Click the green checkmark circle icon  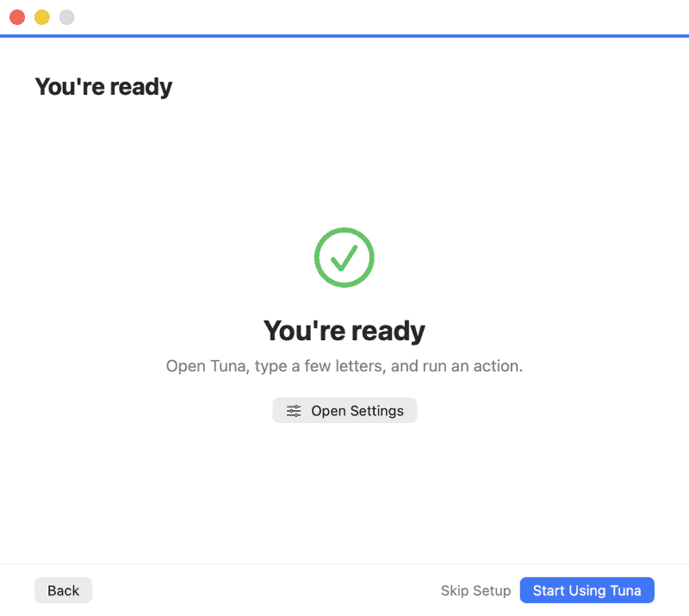pyautogui.click(x=344, y=258)
